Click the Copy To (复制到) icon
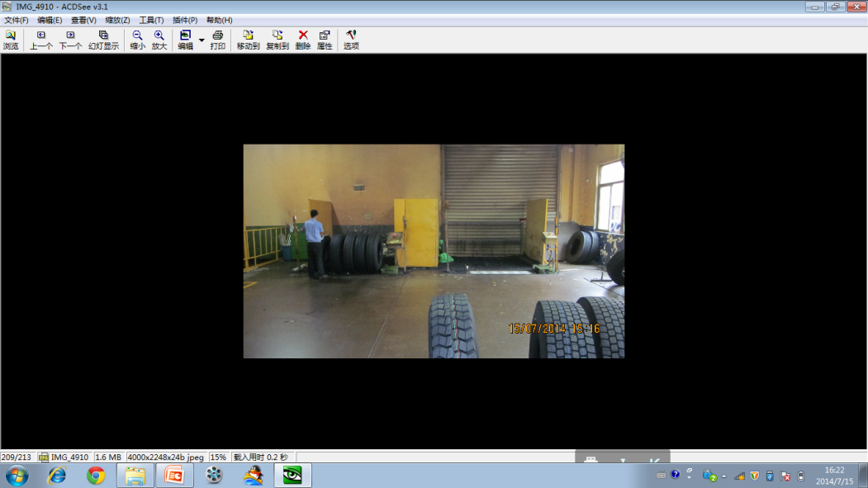Screen dimensions: 868x488 coord(277,40)
